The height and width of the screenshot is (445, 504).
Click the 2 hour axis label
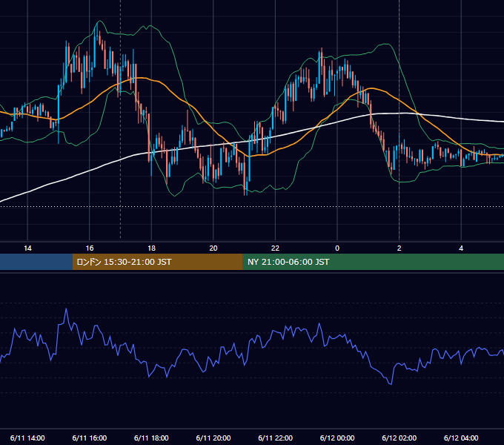coord(399,248)
